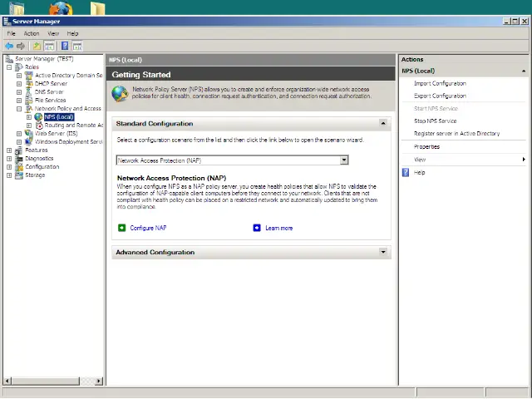Screen dimensions: 532x399
Task: Open NPS Properties from Actions pane
Action: tap(426, 147)
